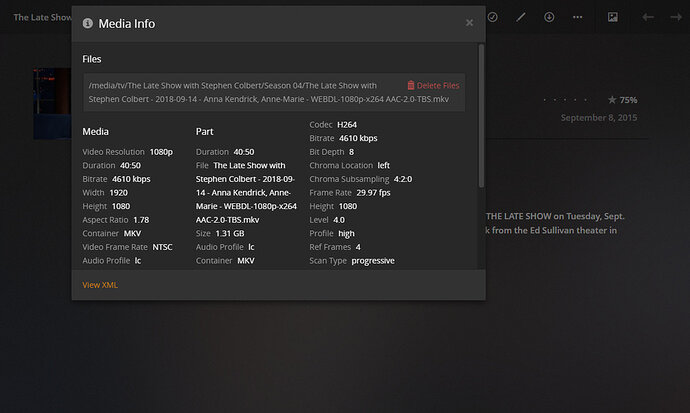Click The Late Show title in the top bar

(42, 17)
